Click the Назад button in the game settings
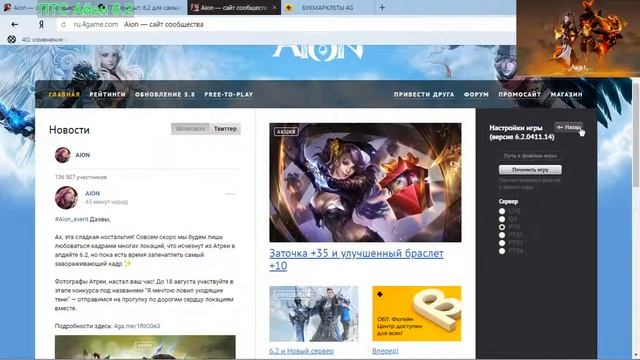Screen dimensions: 640x360 569,127
